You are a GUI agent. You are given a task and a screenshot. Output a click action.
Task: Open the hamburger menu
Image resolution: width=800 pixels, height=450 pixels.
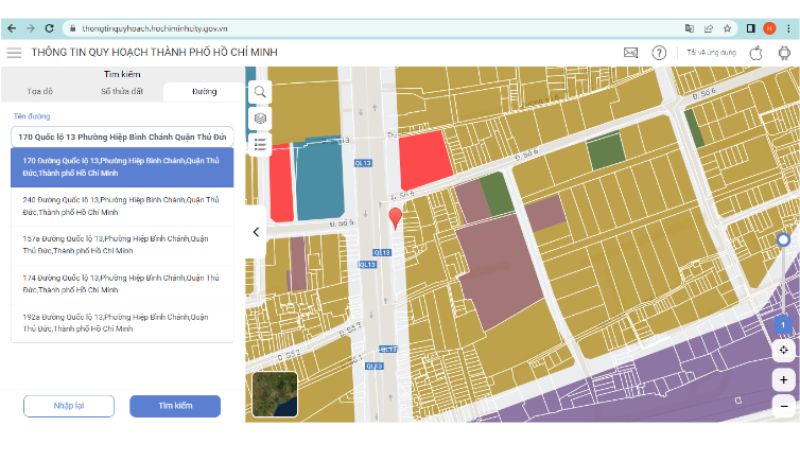[14, 52]
